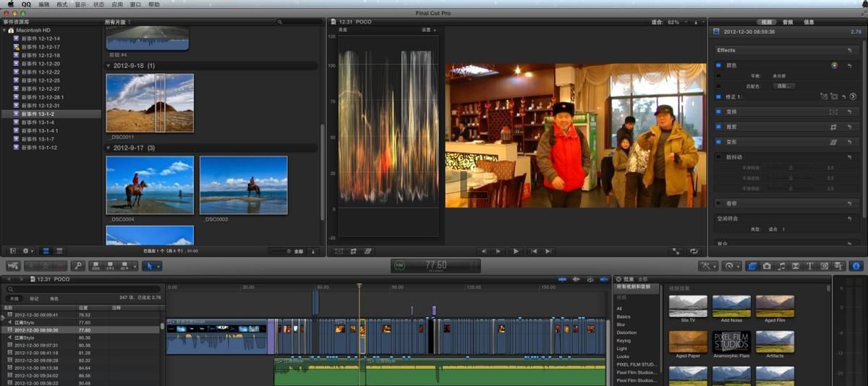This screenshot has width=868, height=386.
Task: Switch viewer to full screen playback
Action: [x=676, y=251]
